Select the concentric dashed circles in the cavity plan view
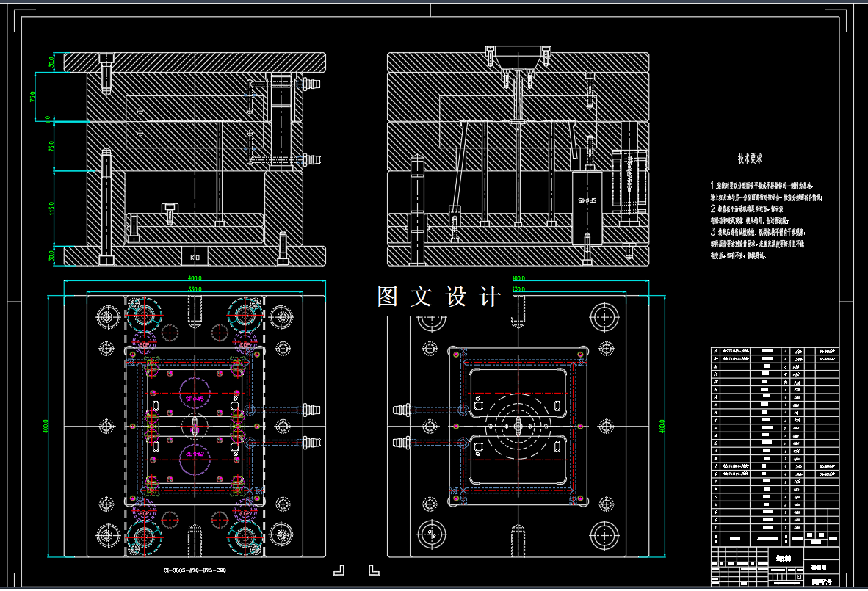868x591 pixels. (x=518, y=426)
